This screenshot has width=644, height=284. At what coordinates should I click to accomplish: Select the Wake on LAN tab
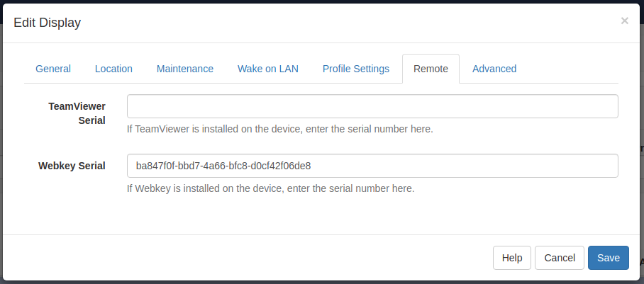coord(268,69)
